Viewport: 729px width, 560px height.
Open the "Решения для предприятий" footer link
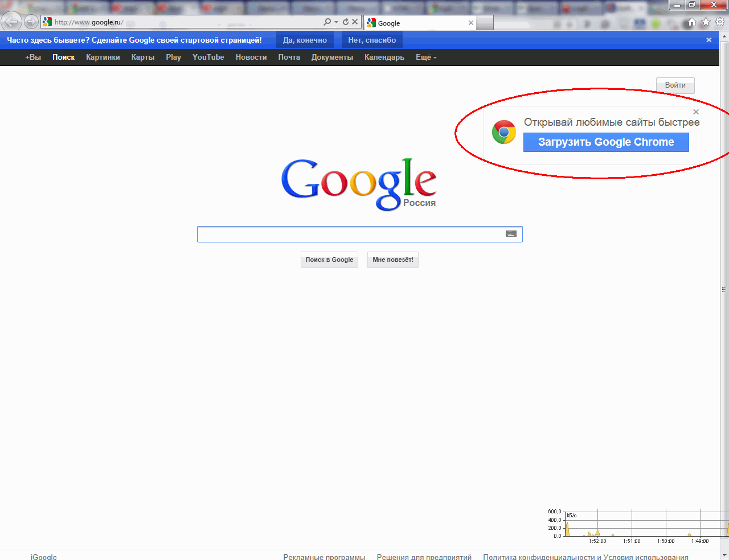coord(424,557)
